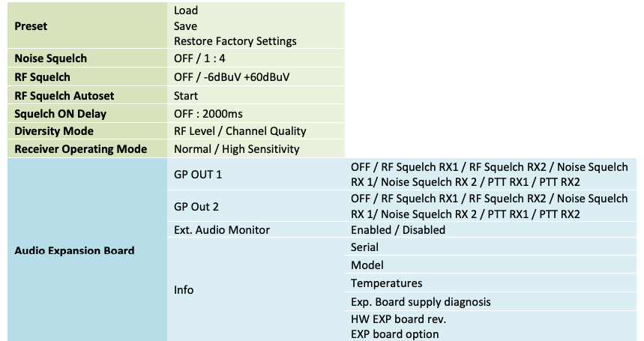Click the Temperatures info entry
This screenshot has width=644, height=341.
[386, 283]
